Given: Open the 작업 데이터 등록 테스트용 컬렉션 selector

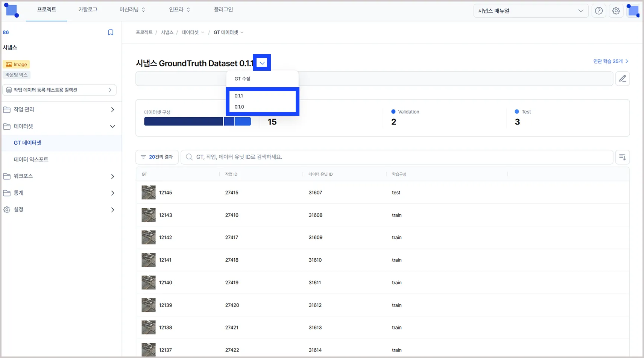Looking at the screenshot, I should pos(59,90).
